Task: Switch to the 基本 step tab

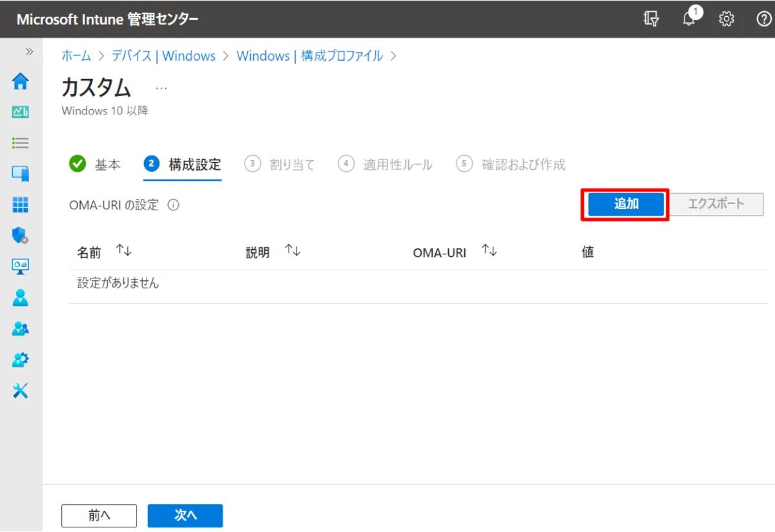Action: point(95,165)
